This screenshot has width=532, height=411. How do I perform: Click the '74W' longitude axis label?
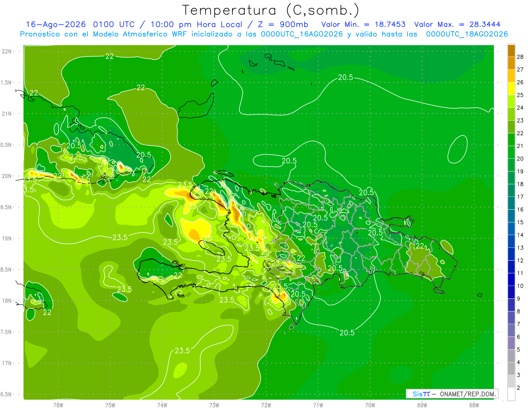162,404
